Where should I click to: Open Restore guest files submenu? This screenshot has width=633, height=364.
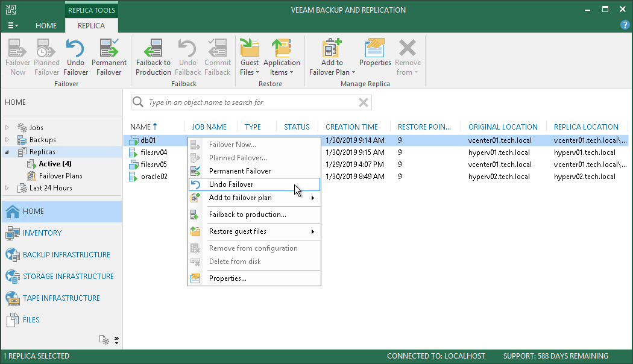(254, 231)
